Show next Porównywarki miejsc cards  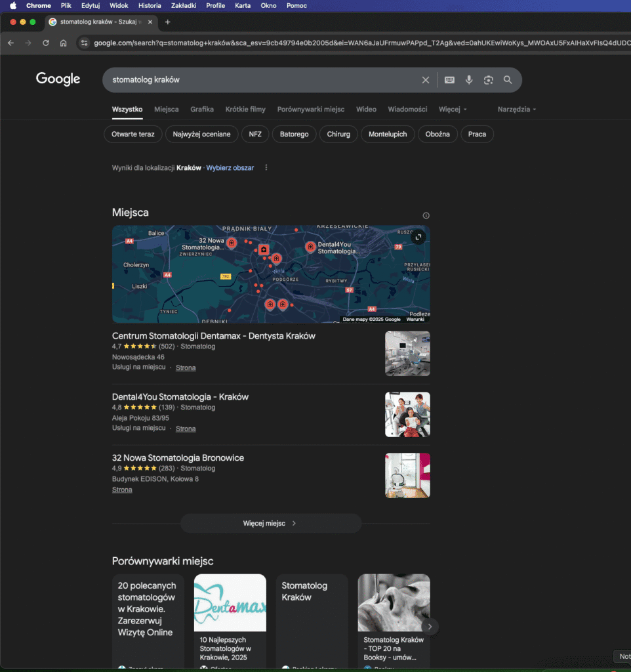click(430, 627)
